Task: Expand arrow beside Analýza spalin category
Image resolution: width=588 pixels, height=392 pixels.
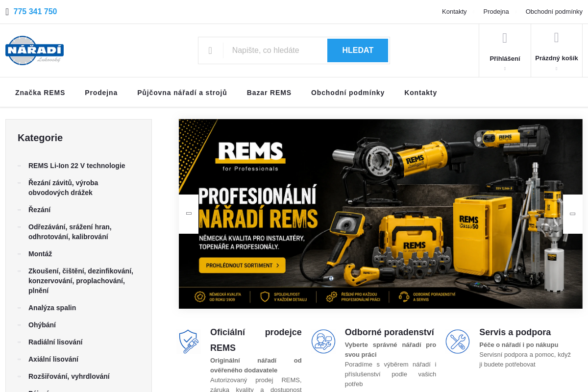Action: point(19,308)
